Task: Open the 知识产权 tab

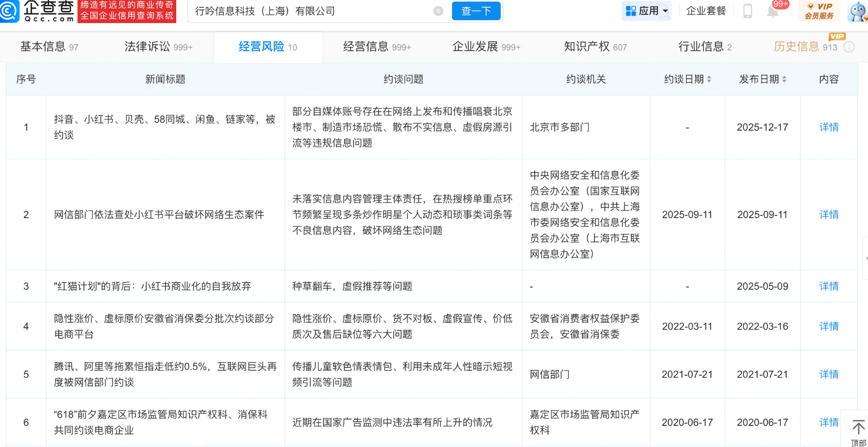Action: click(596, 47)
